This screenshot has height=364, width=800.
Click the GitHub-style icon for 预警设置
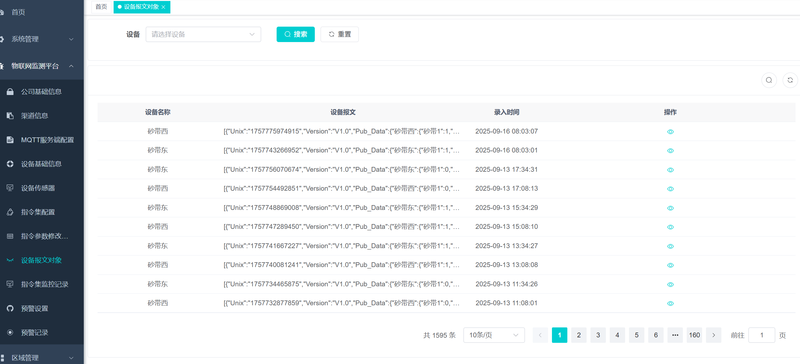[x=10, y=308]
